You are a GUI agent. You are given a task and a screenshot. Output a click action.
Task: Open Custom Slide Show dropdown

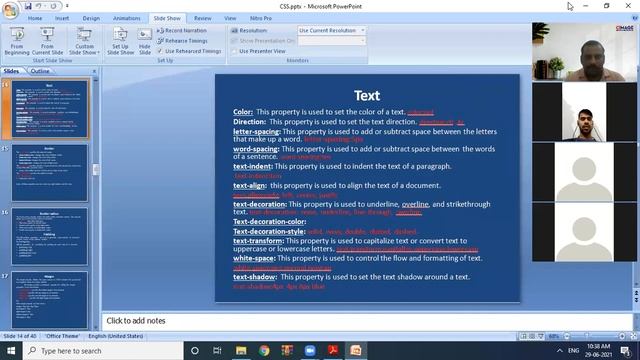[x=84, y=41]
